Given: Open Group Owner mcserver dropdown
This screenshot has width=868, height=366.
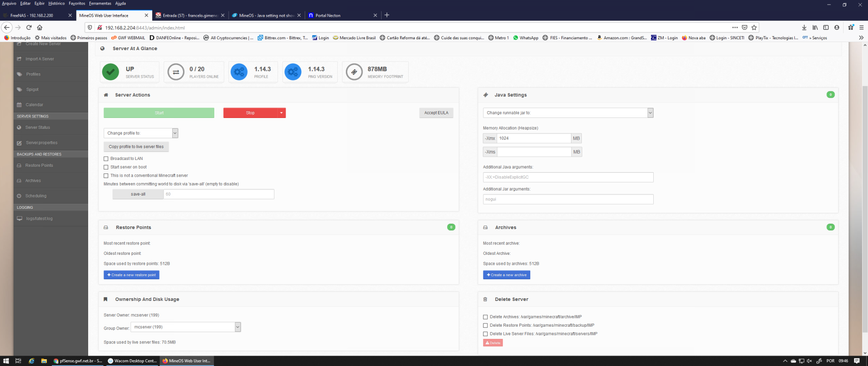Looking at the screenshot, I should 186,327.
